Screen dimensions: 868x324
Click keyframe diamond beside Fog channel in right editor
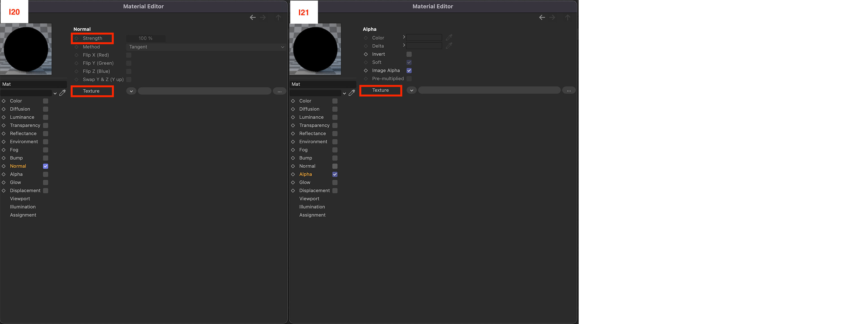click(293, 150)
